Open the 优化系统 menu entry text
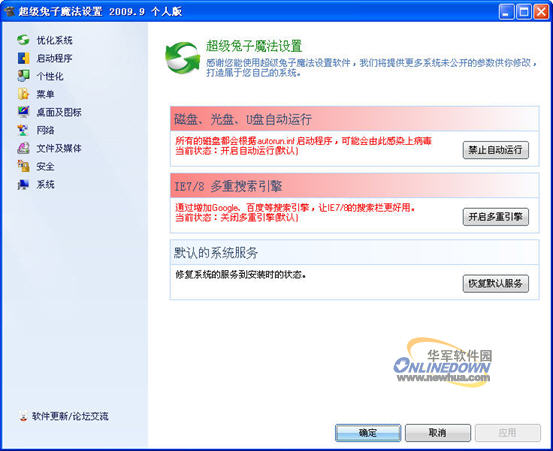 coord(54,40)
